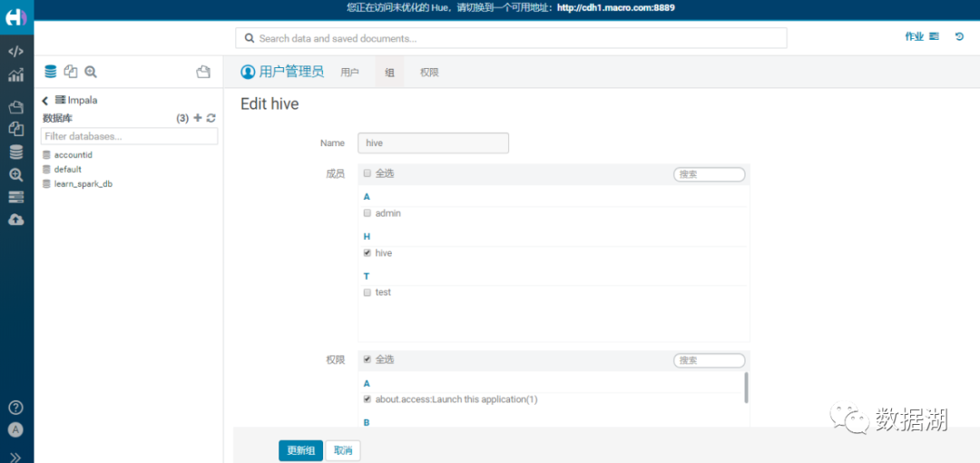Image resolution: width=980 pixels, height=463 pixels.
Task: Switch to the 组 tab
Action: (x=389, y=73)
